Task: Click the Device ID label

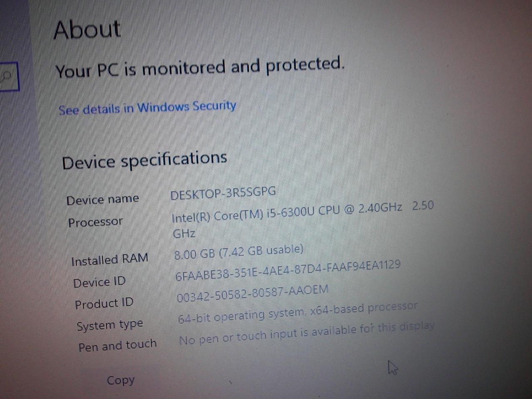Action: (99, 283)
